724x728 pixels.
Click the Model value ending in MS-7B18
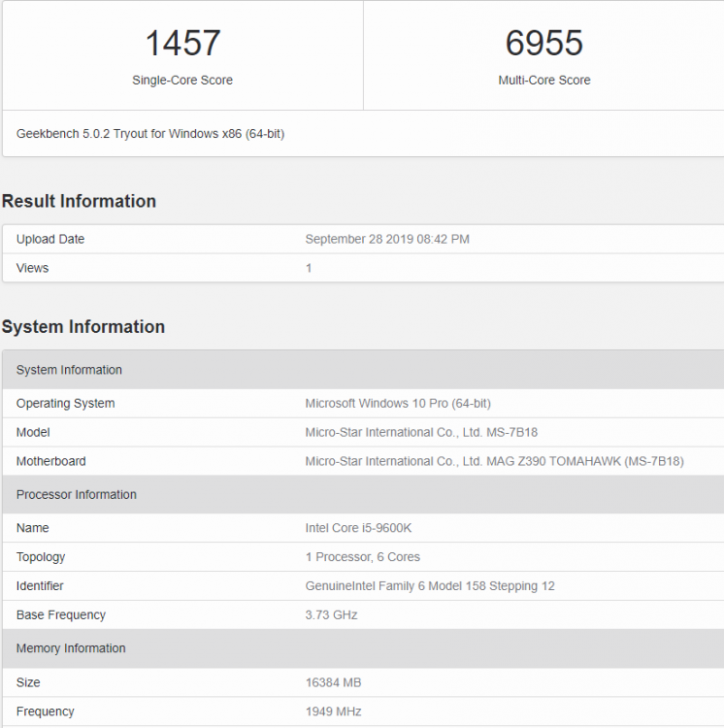coord(421,432)
